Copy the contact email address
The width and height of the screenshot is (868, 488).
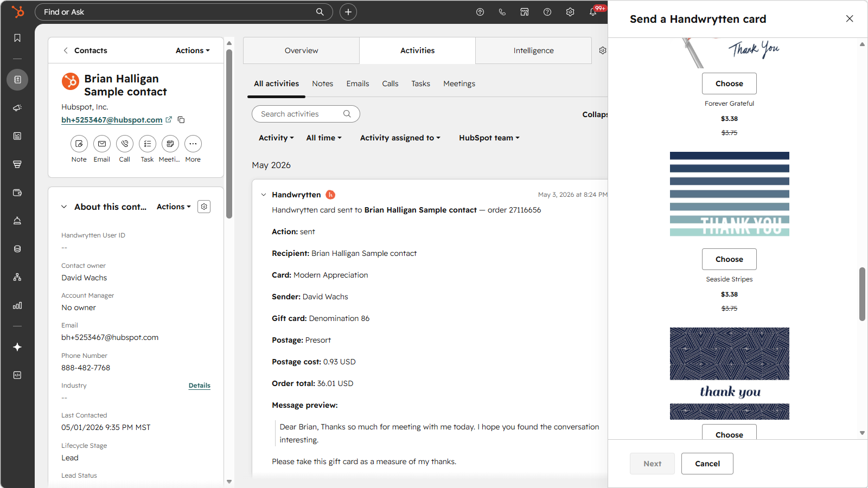[x=181, y=120]
